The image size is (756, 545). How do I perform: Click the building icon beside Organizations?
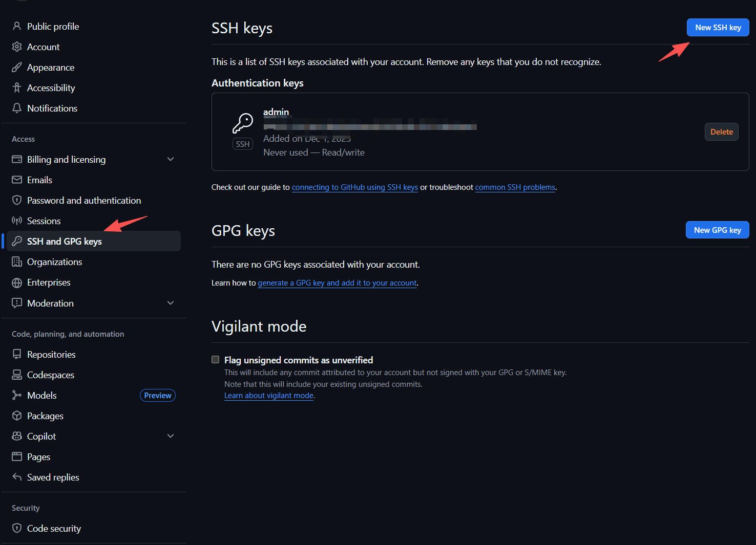[x=17, y=261]
